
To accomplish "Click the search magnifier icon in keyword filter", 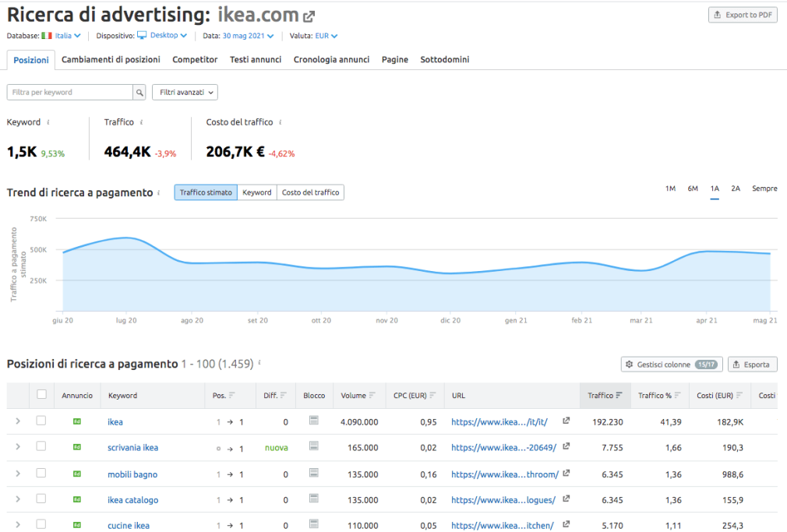I will tap(139, 93).
